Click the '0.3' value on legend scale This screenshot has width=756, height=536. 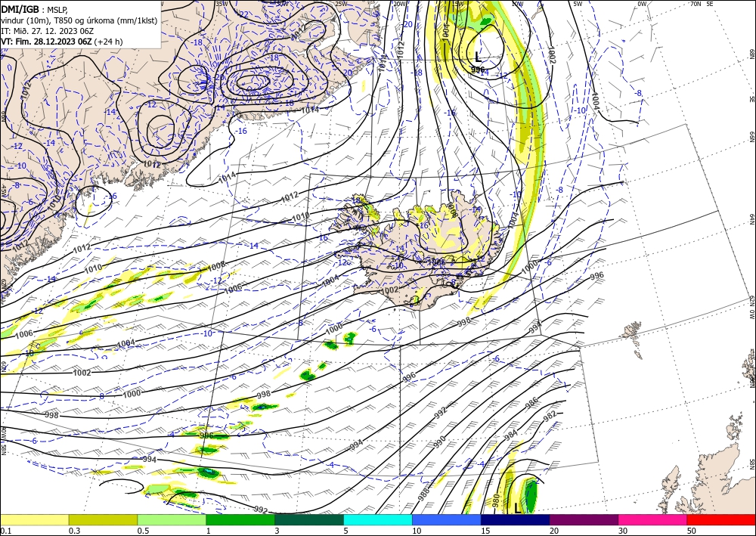pos(74,531)
